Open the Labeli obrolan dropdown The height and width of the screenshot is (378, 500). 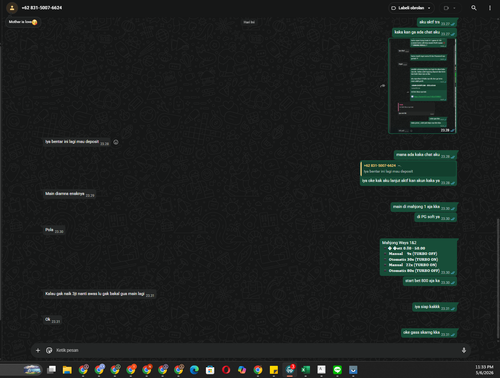pos(411,8)
